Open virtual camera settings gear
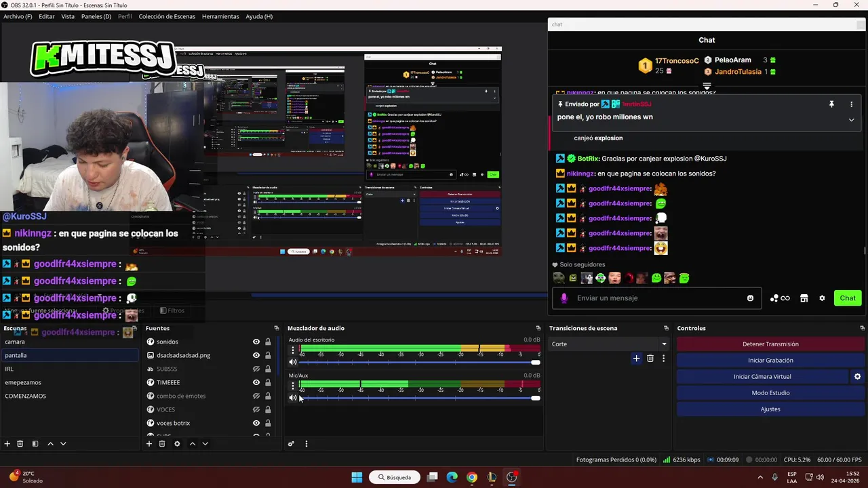Viewport: 868px width, 488px height. coord(857,377)
